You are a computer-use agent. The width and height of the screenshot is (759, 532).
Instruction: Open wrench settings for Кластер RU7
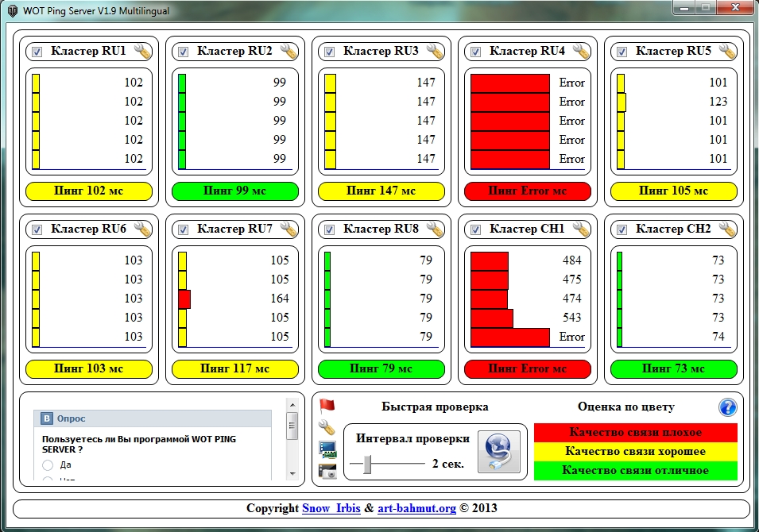coord(289,229)
